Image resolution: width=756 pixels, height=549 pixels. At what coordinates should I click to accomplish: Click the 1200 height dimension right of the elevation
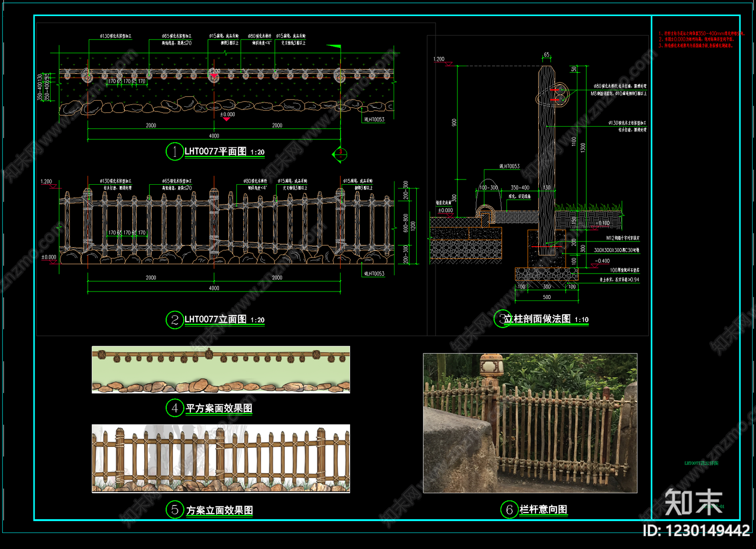click(413, 226)
